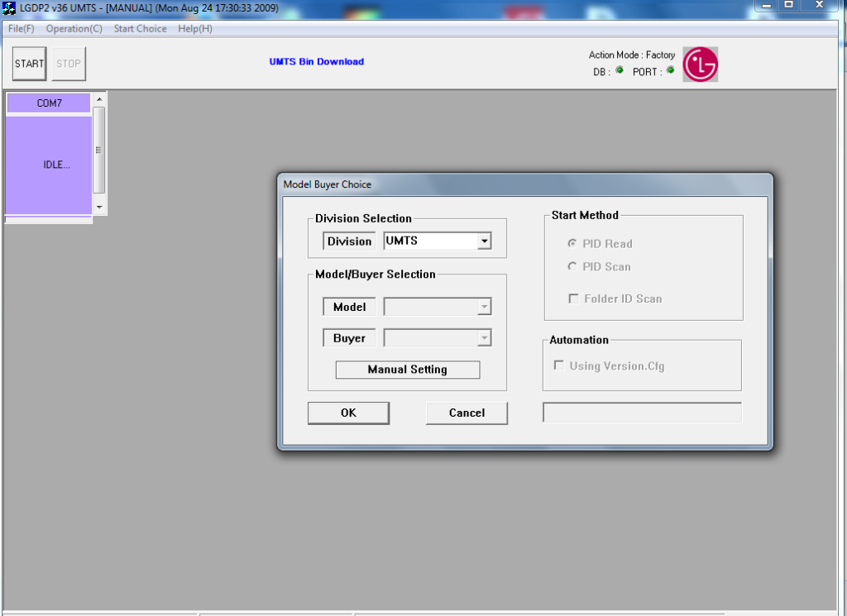Image resolution: width=847 pixels, height=616 pixels.
Task: Click the scroll up arrow in port panel
Action: click(x=99, y=99)
